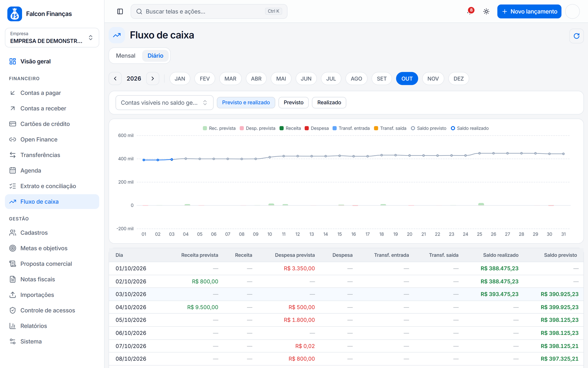The image size is (588, 368).
Task: Open Transferências in sidebar
Action: coord(52,155)
